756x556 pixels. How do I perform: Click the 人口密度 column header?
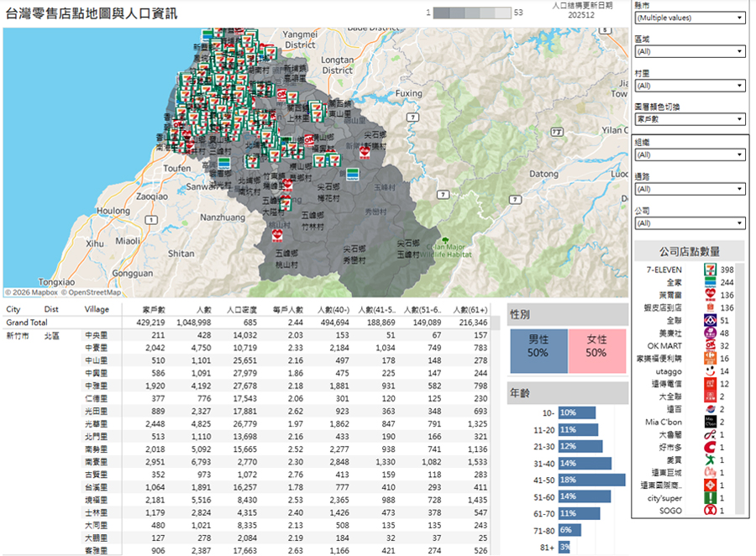click(x=240, y=309)
